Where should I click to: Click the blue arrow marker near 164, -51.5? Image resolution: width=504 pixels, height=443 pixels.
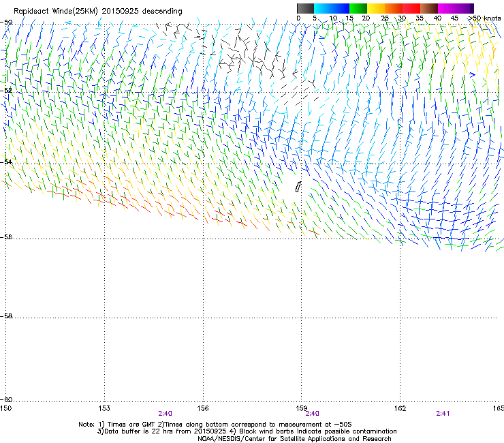point(472,75)
